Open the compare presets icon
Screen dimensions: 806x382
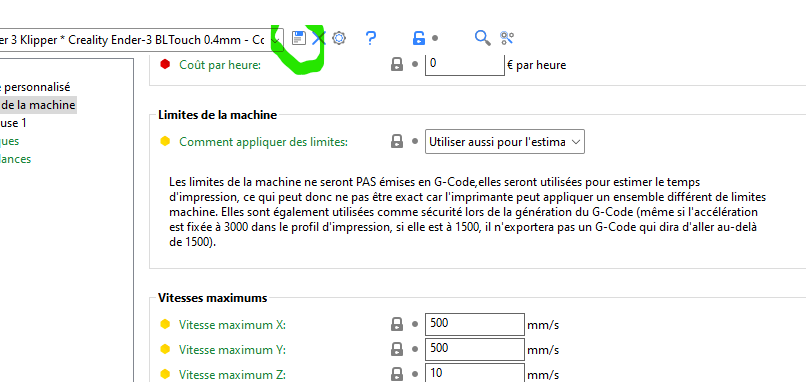point(507,38)
